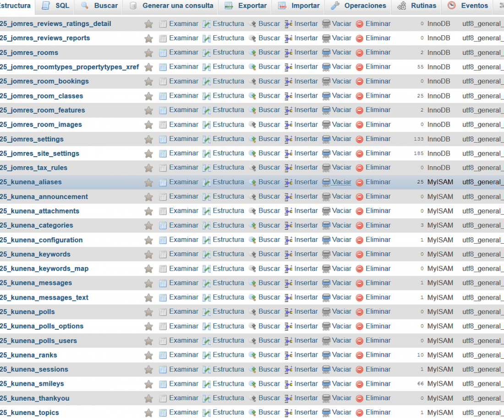Click Buscar link for 25_kunena_topics
504x420 pixels.
click(x=269, y=412)
